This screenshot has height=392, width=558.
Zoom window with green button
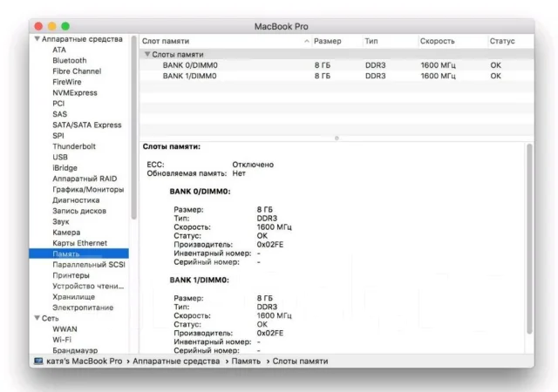[65, 26]
